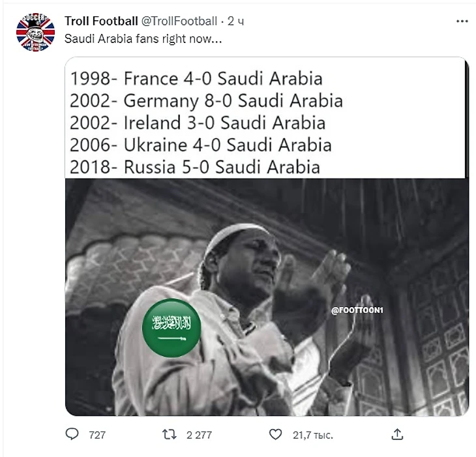Click tweet text 'Saudi Arabia fans right now...'
476x457 pixels.
pyautogui.click(x=143, y=39)
